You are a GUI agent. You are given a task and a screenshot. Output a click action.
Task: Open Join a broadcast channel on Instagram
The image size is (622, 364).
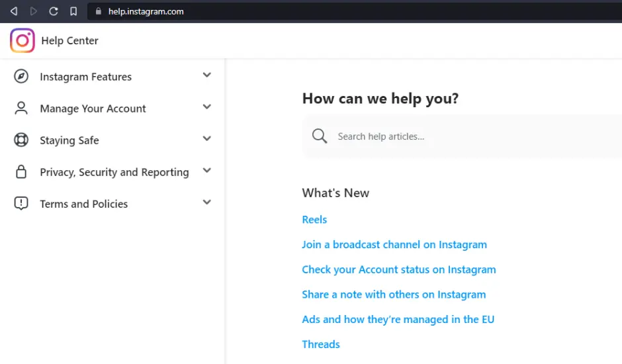(x=394, y=244)
